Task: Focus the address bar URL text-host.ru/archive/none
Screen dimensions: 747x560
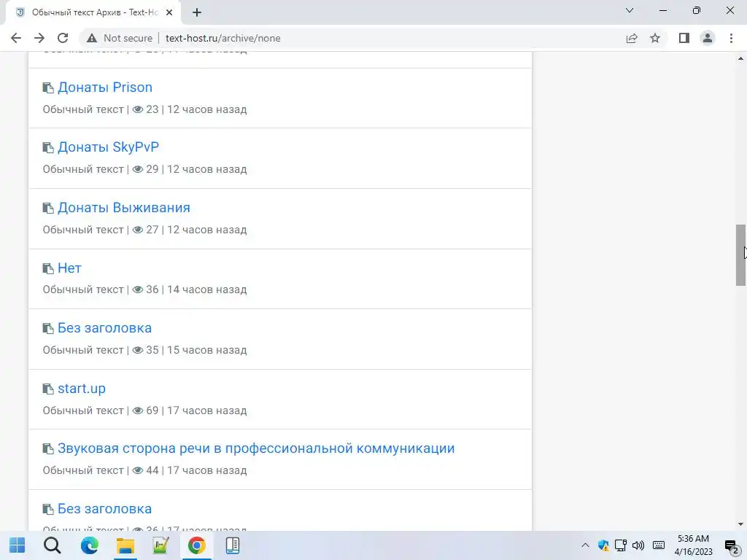Action: [x=223, y=38]
